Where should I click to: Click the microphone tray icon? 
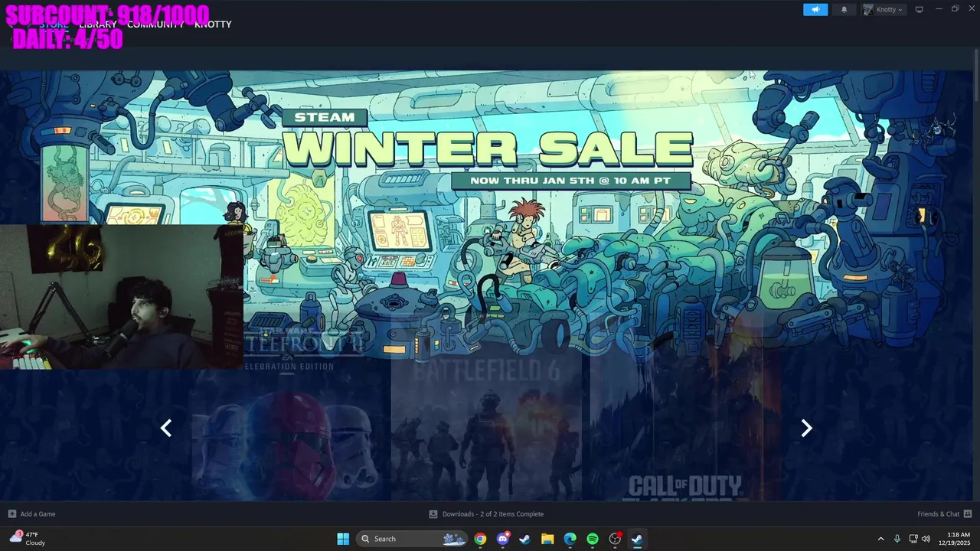(897, 539)
